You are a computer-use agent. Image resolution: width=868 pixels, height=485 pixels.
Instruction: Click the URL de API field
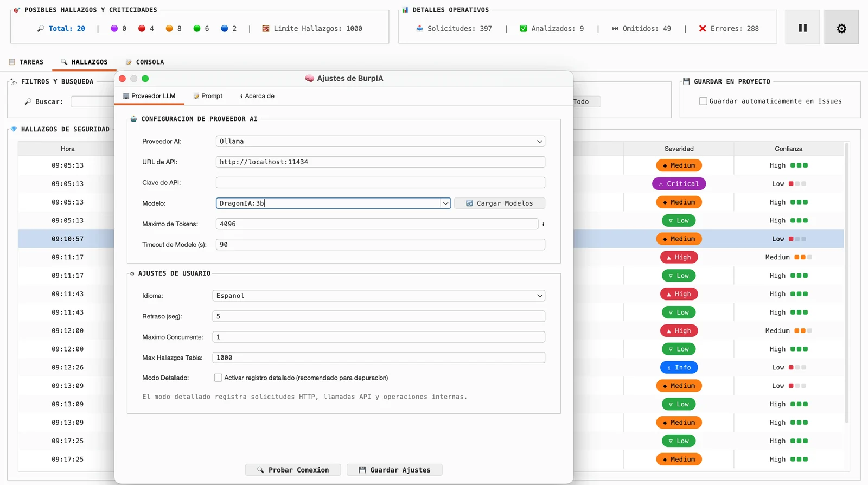pyautogui.click(x=380, y=162)
